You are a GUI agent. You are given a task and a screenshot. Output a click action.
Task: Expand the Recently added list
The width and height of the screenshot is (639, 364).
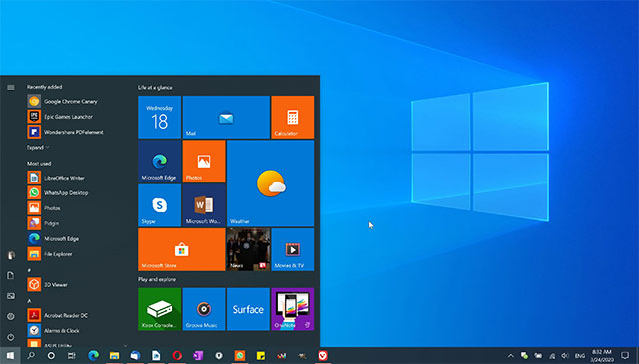pyautogui.click(x=38, y=147)
